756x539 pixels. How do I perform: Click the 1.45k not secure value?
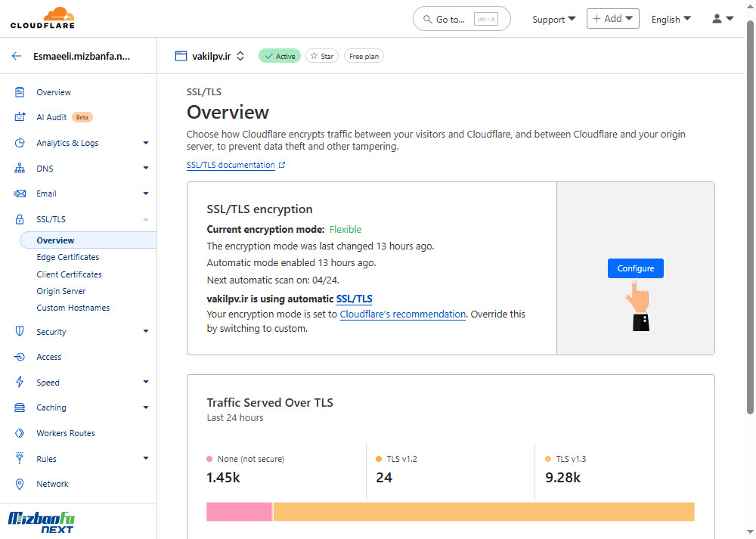(x=223, y=478)
